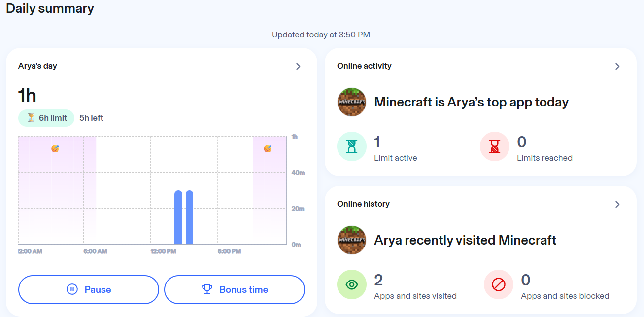Click the trophy icon on Bonus time button
This screenshot has width=644, height=317.
point(207,289)
